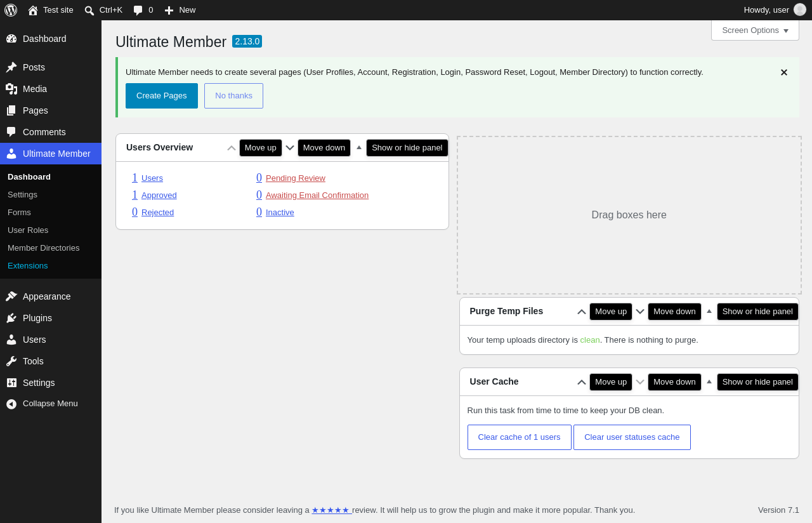The image size is (812, 523).
Task: Click the down chevron in Users Overview header
Action: [x=290, y=148]
